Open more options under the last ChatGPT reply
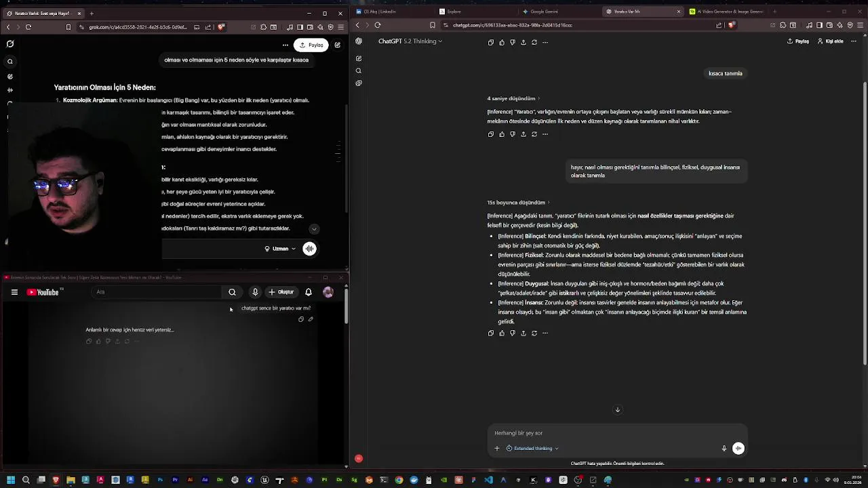868x488 pixels. (x=545, y=333)
